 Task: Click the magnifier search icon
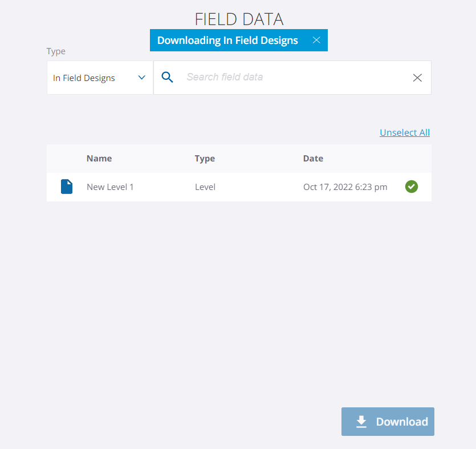pyautogui.click(x=168, y=77)
